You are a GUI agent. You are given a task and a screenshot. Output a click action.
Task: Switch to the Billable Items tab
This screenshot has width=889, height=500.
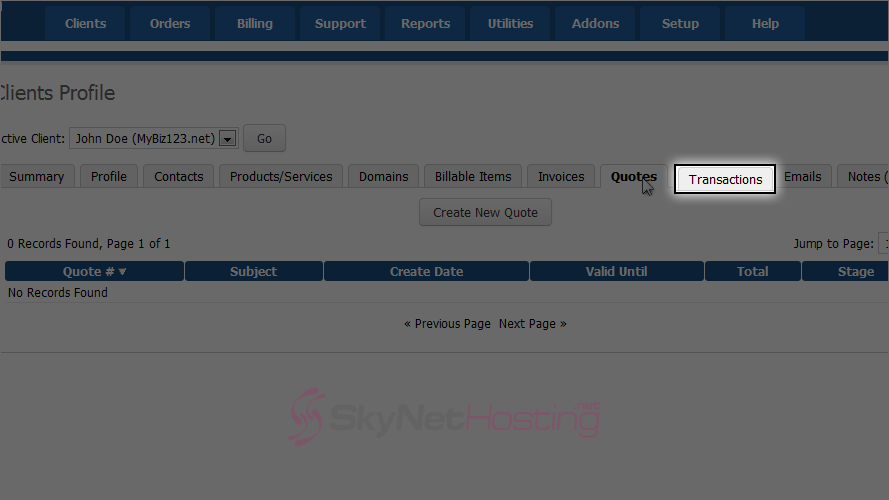coord(473,176)
